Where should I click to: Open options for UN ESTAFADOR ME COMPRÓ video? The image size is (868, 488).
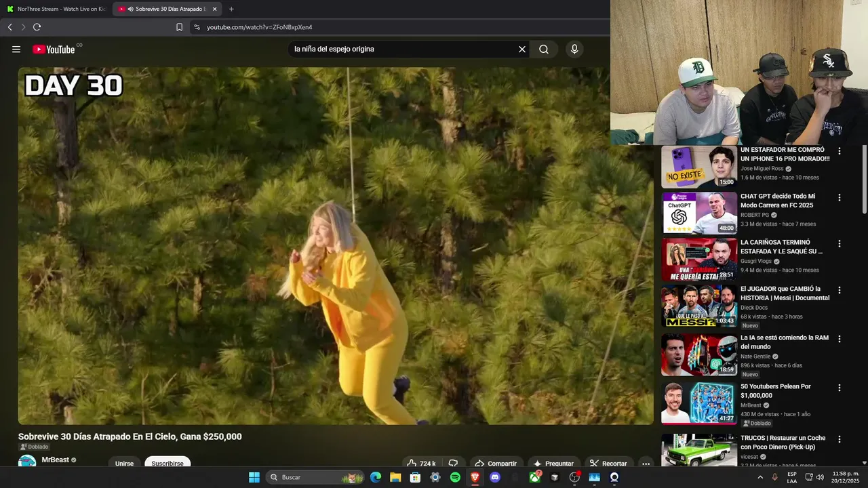pos(840,151)
